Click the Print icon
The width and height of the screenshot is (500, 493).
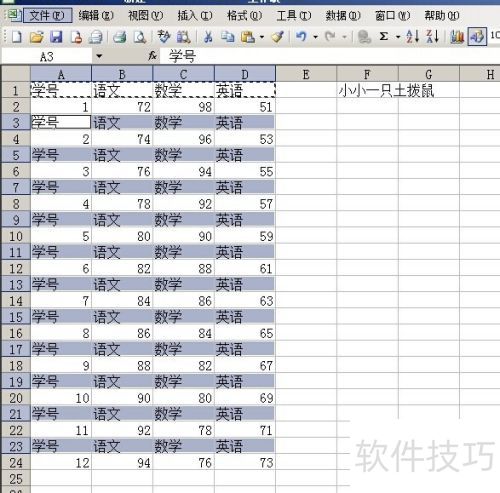pyautogui.click(x=119, y=37)
